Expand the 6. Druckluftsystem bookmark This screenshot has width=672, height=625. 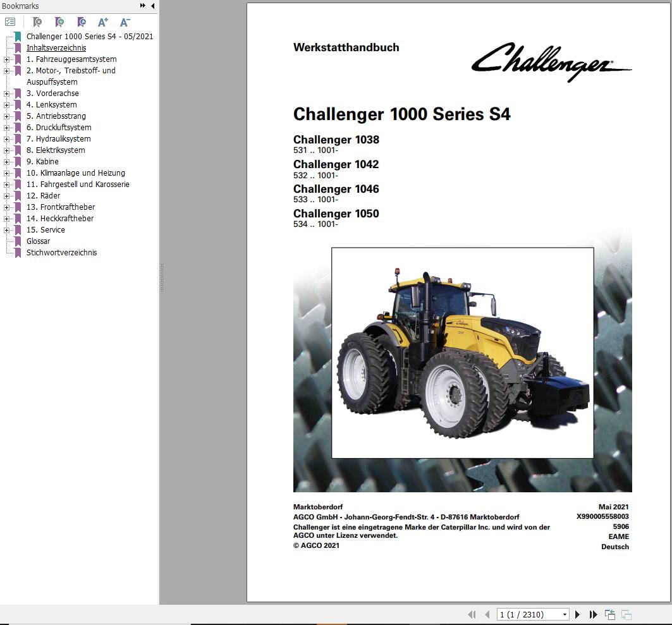click(6, 128)
